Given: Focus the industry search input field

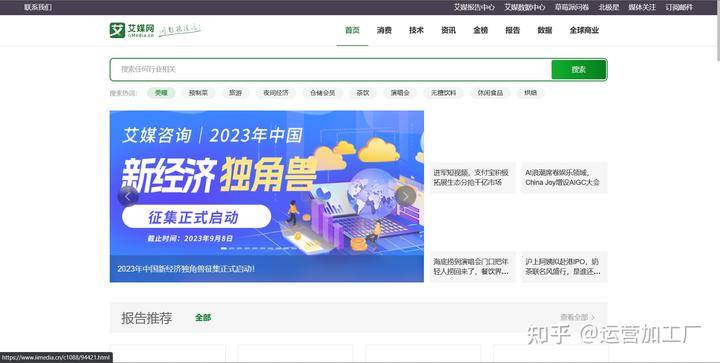Looking at the screenshot, I should [x=331, y=69].
